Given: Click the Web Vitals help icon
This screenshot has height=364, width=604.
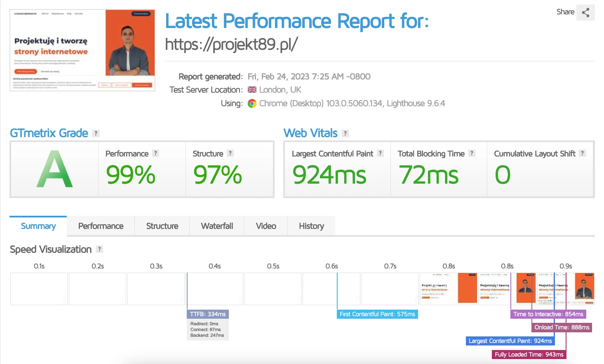Looking at the screenshot, I should 345,133.
